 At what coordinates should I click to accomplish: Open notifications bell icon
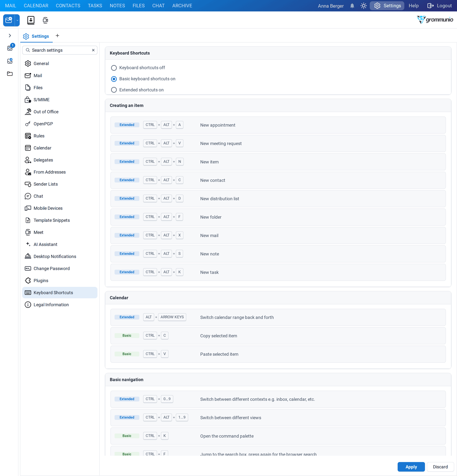point(352,6)
